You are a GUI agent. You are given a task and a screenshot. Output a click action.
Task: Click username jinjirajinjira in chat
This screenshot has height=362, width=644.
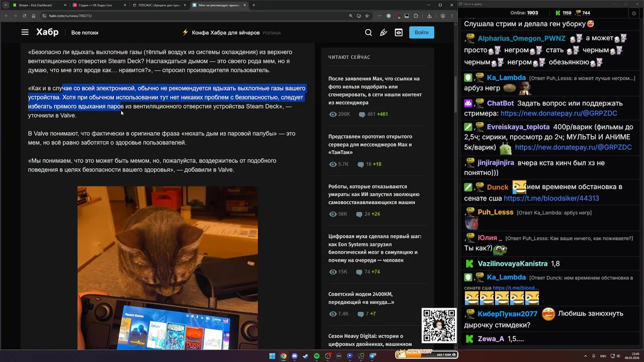496,163
